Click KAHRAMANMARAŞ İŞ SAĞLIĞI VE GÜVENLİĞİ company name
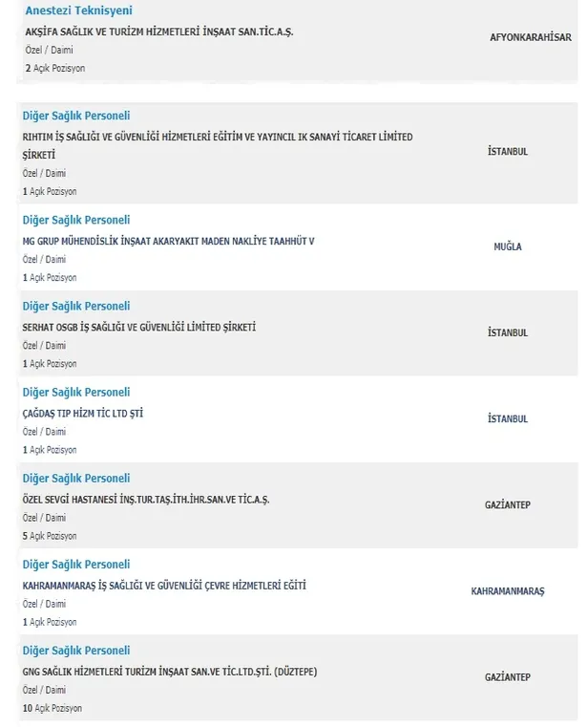Screen dimensions: 588x727 (164, 585)
